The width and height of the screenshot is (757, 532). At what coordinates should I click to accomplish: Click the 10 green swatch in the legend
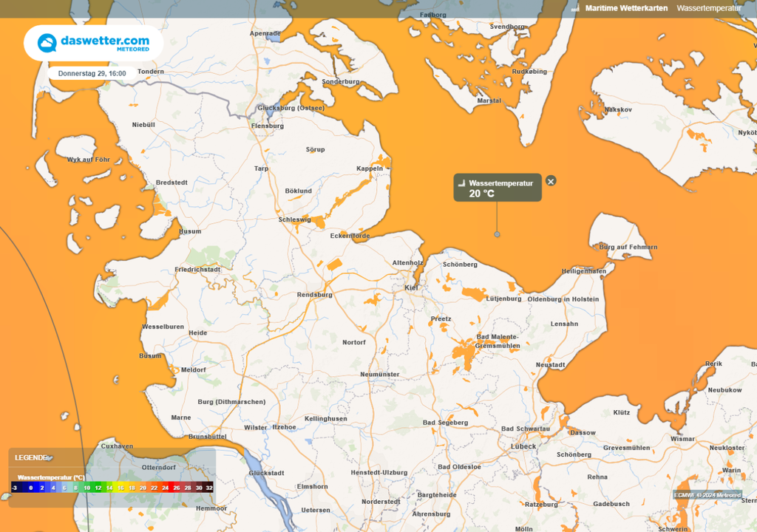(86, 488)
